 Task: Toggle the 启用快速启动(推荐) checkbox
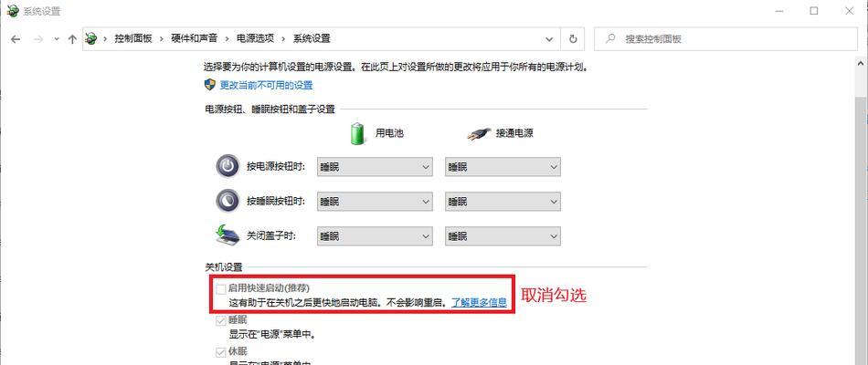pyautogui.click(x=221, y=288)
